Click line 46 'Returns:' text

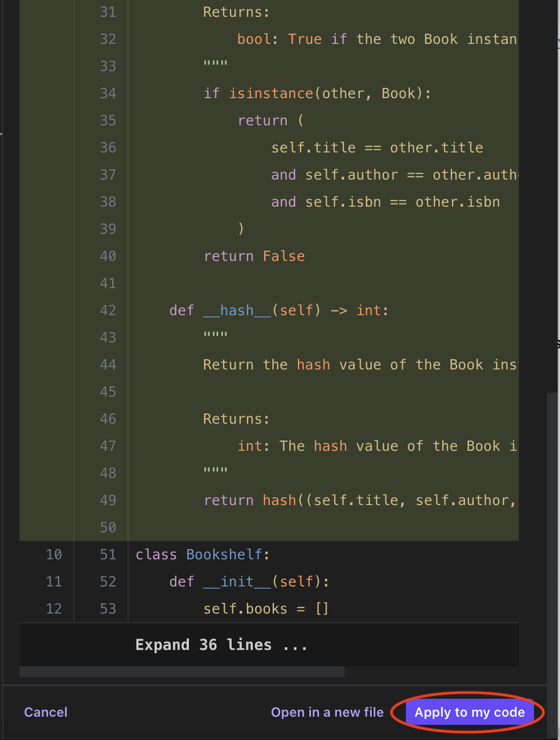pos(236,419)
